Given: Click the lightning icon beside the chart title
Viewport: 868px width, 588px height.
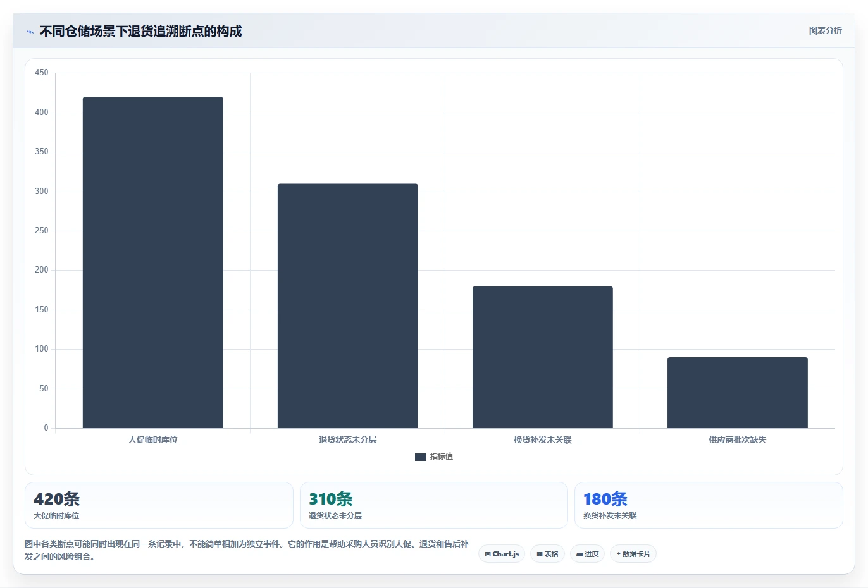Looking at the screenshot, I should tap(30, 32).
